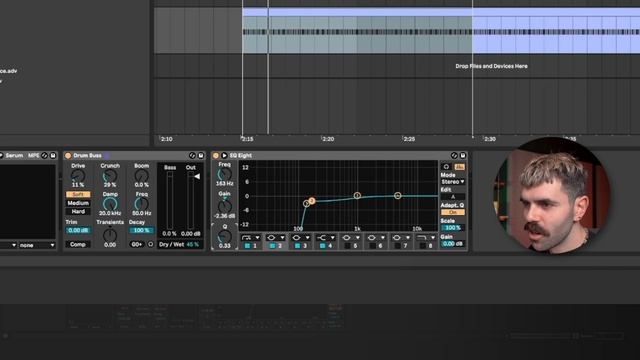Toggle the Comp button in Drum Buss
Screen dimensions: 640x360
[x=78, y=244]
